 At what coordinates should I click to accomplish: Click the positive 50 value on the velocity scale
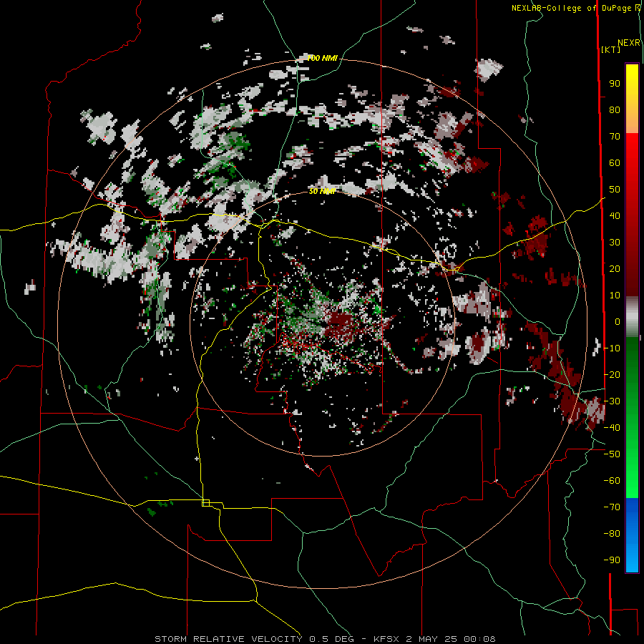click(615, 190)
